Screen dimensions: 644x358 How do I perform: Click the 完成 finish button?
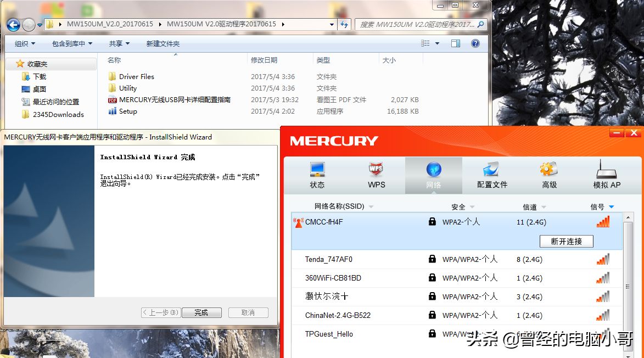(x=201, y=312)
